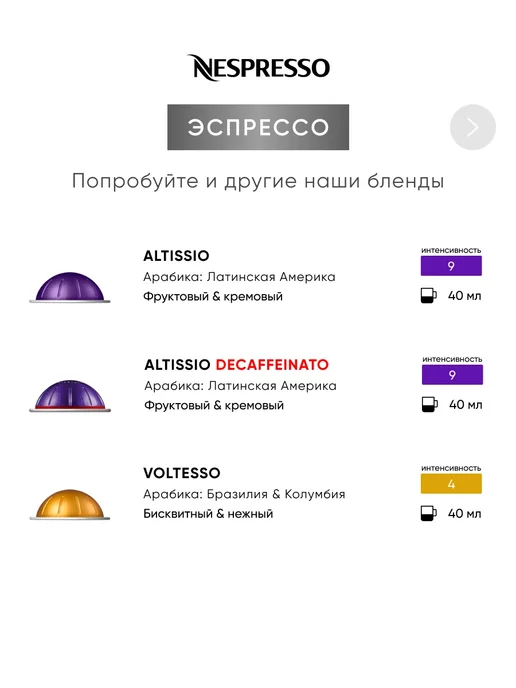This screenshot has width=516, height=688.
Task: Click the cup icon in Altissio Decaffeinato row
Action: [x=429, y=405]
